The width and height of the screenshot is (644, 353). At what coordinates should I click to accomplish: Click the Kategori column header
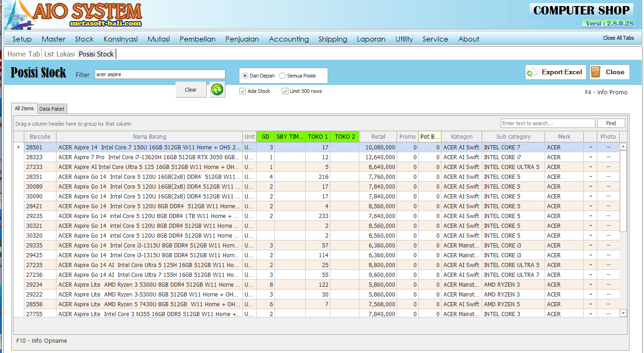tap(462, 137)
